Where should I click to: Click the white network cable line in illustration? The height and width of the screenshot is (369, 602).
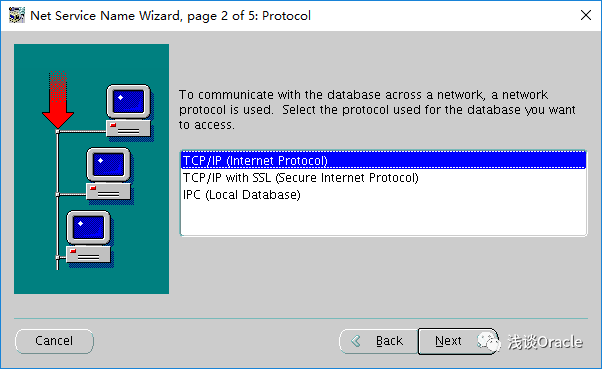point(58,200)
